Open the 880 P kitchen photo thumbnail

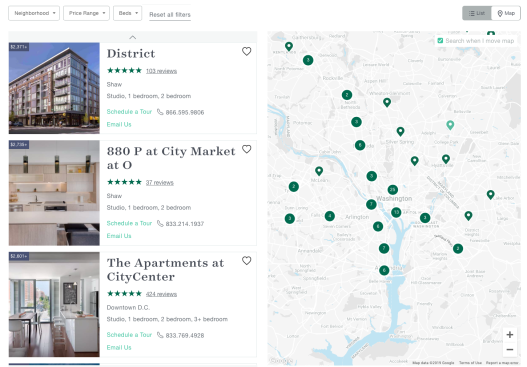pos(54,193)
